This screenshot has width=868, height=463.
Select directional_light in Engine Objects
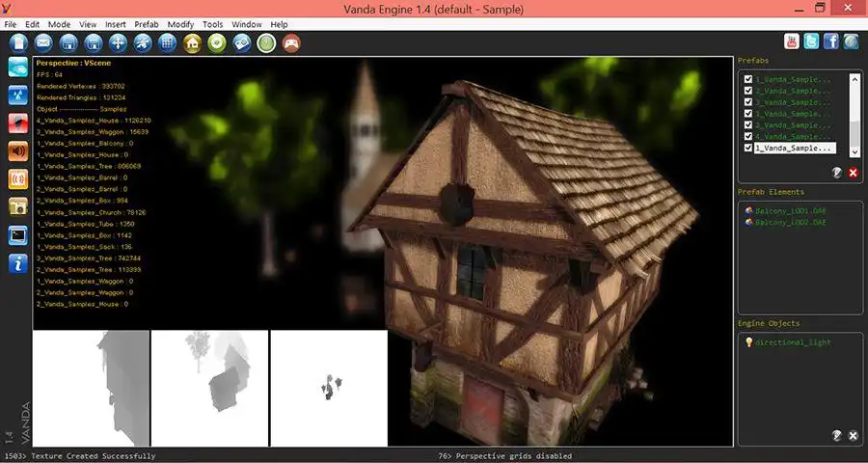pyautogui.click(x=794, y=342)
